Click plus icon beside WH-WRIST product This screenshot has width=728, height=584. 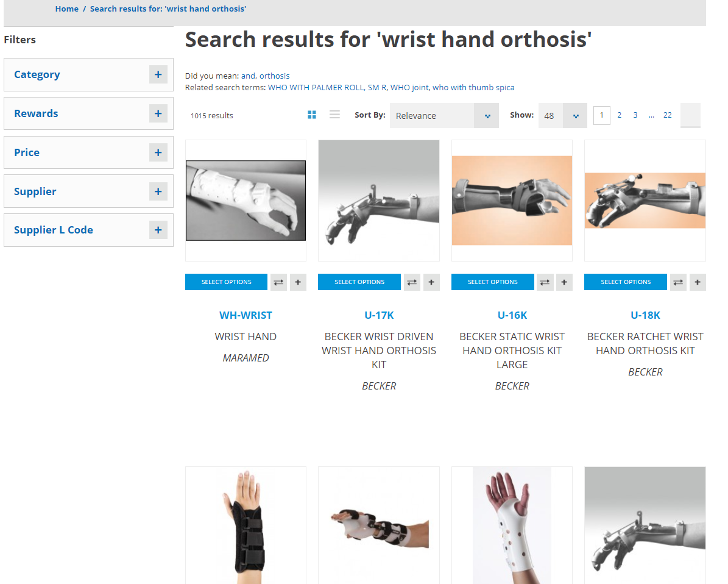tap(298, 282)
